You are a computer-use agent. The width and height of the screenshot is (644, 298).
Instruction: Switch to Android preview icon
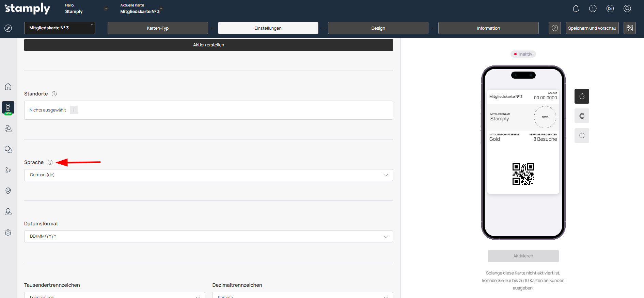(582, 116)
